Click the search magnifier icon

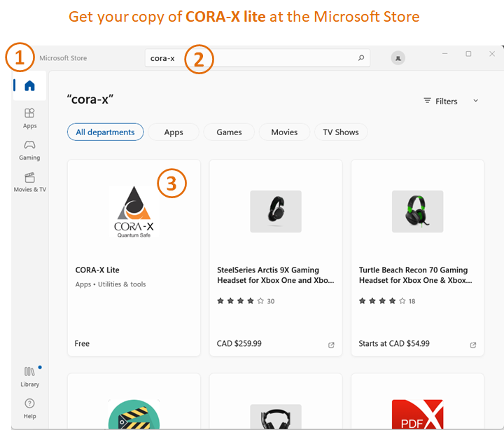click(x=361, y=58)
